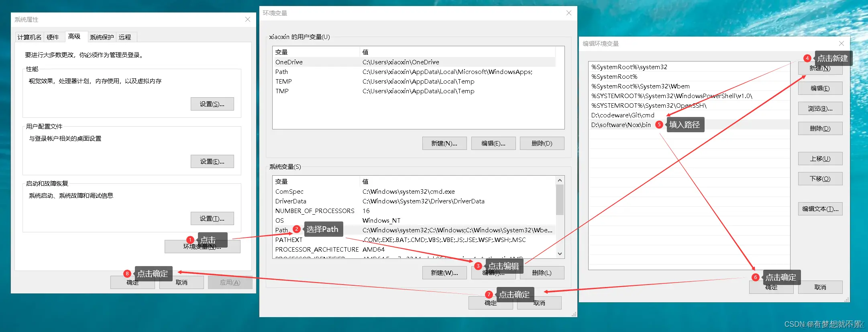Switch to 计算机名 tab in System Properties
The width and height of the screenshot is (868, 332).
pos(29,37)
